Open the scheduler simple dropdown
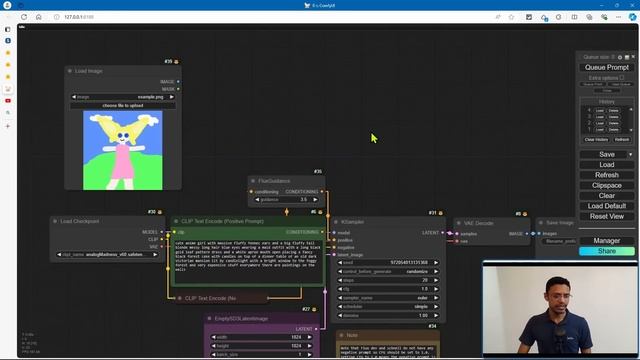The image size is (640, 360). (x=388, y=307)
